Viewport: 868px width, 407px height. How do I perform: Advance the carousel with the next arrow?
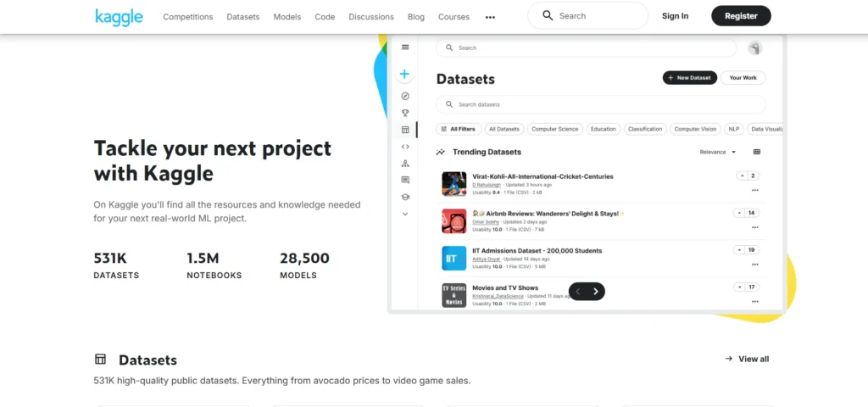point(596,292)
